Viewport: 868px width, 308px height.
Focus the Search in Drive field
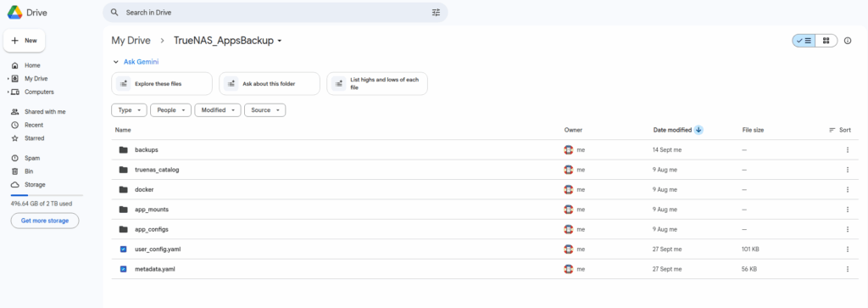275,12
